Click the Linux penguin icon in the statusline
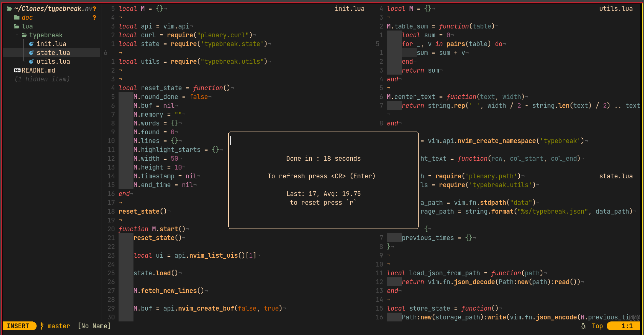The image size is (644, 335). (583, 326)
